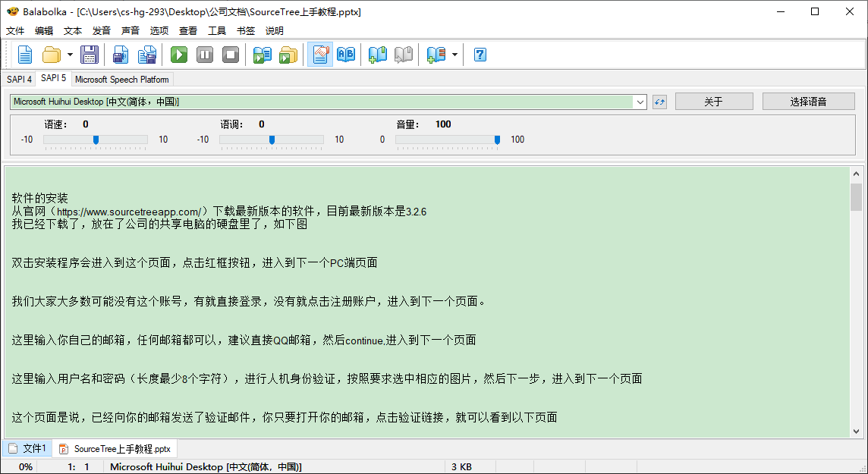Click the line starting 这个页面是说
The width and height of the screenshot is (868, 474).
[284, 418]
